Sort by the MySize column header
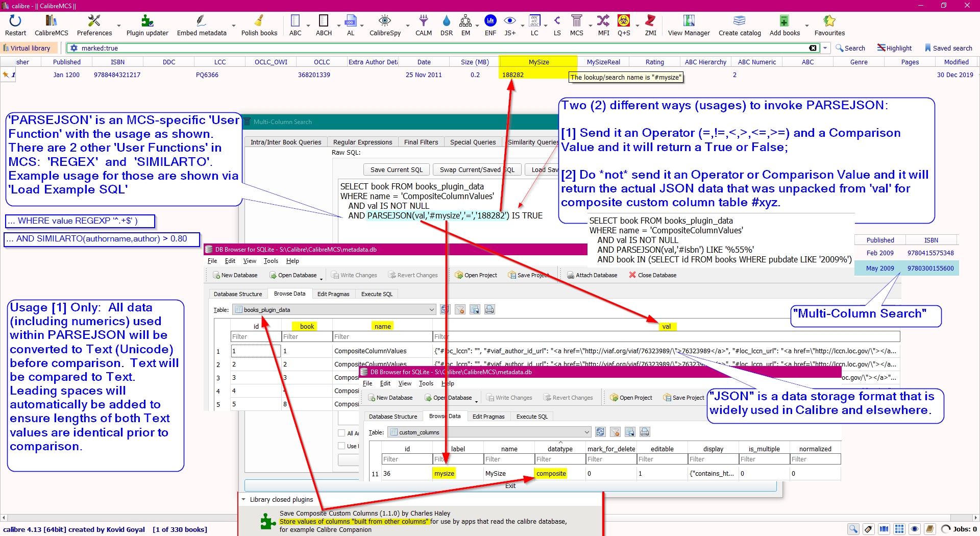This screenshot has height=536, width=980. [x=538, y=62]
